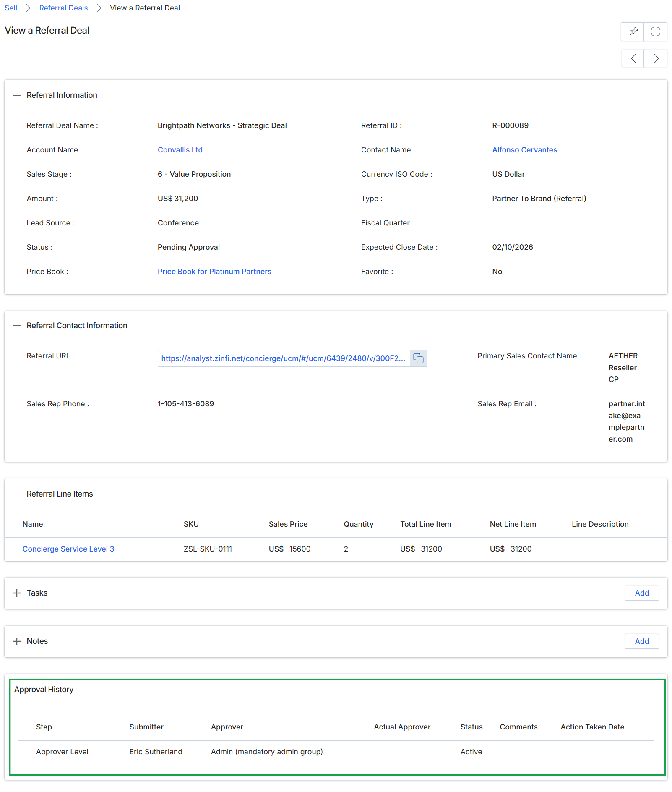
Task: Expand the Tasks section
Action: pyautogui.click(x=17, y=593)
